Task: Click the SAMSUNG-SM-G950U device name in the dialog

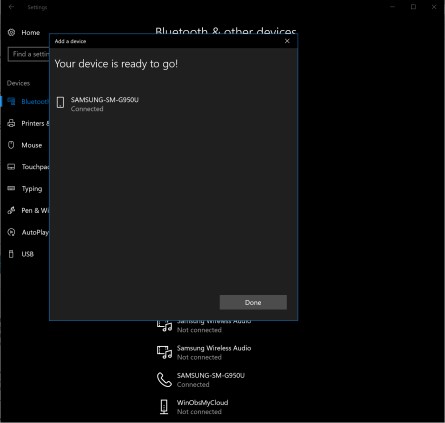Action: (x=105, y=100)
